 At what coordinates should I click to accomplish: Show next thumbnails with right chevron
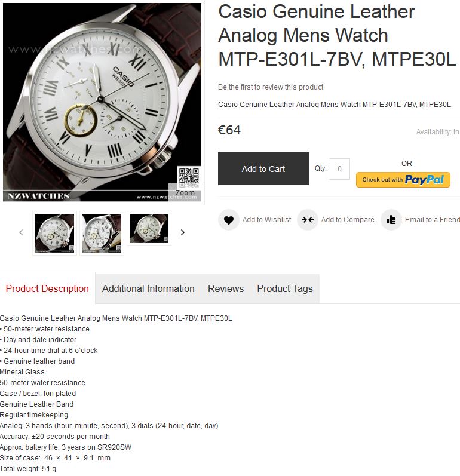click(182, 232)
